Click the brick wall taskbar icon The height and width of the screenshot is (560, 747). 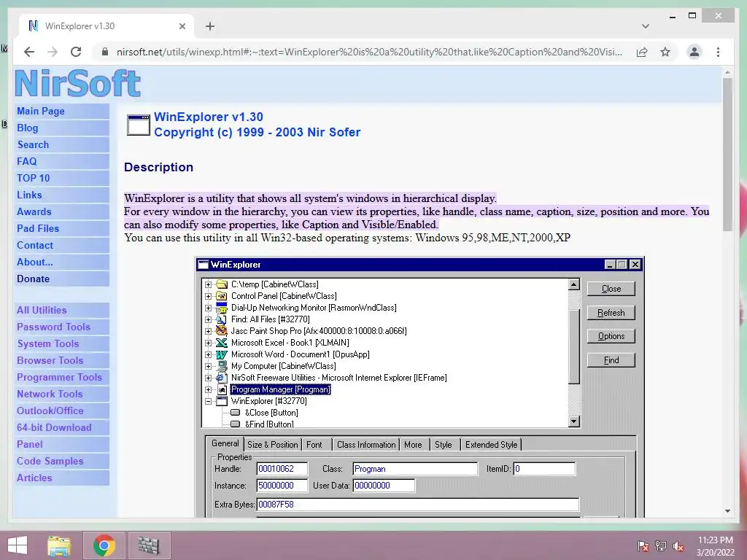149,545
